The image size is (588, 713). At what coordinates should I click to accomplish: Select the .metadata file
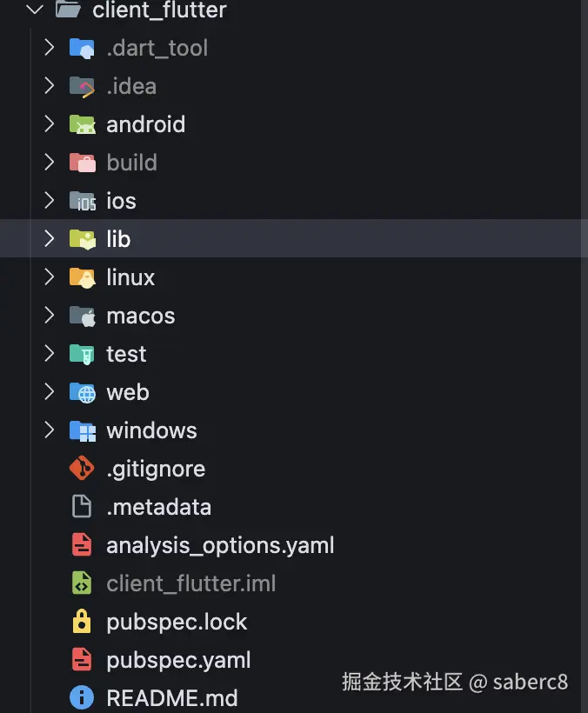[x=158, y=507]
